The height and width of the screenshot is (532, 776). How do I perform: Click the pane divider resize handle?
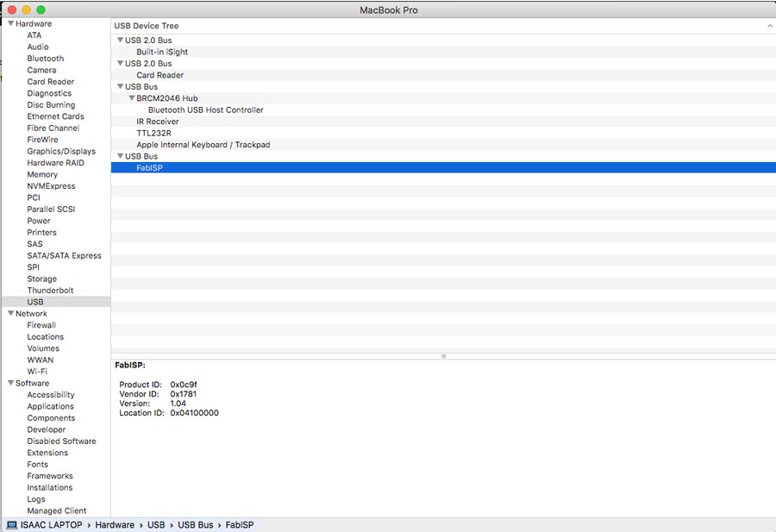pyautogui.click(x=443, y=355)
